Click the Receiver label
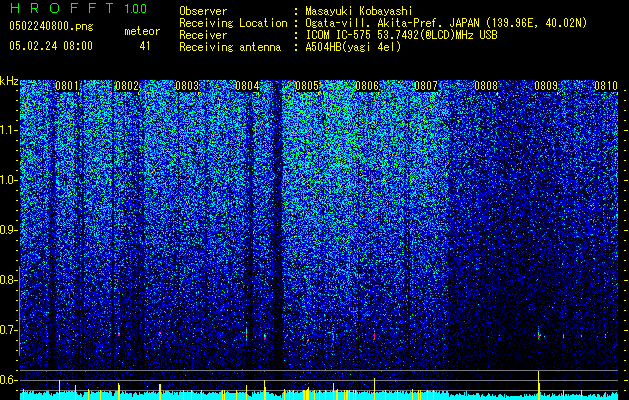629x400 pixels. pyautogui.click(x=203, y=35)
